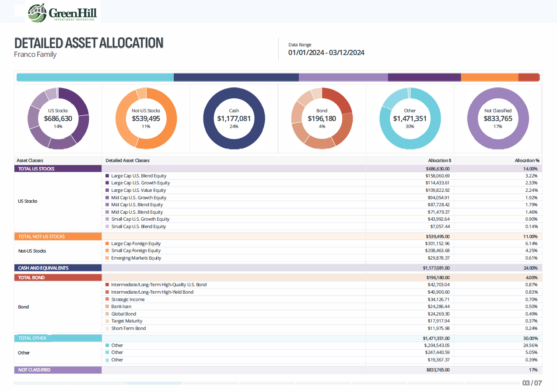Image resolution: width=557 pixels, height=392 pixels.
Task: Click the Allocation % column header
Action: tap(527, 160)
